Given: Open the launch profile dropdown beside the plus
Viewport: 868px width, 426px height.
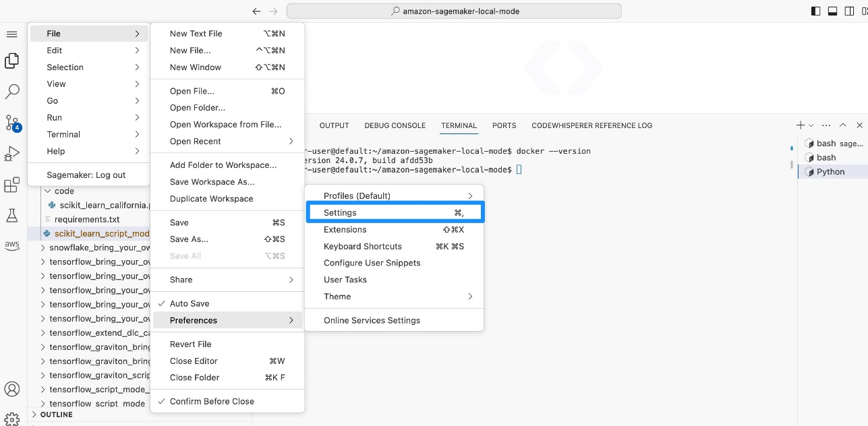Looking at the screenshot, I should [x=811, y=125].
